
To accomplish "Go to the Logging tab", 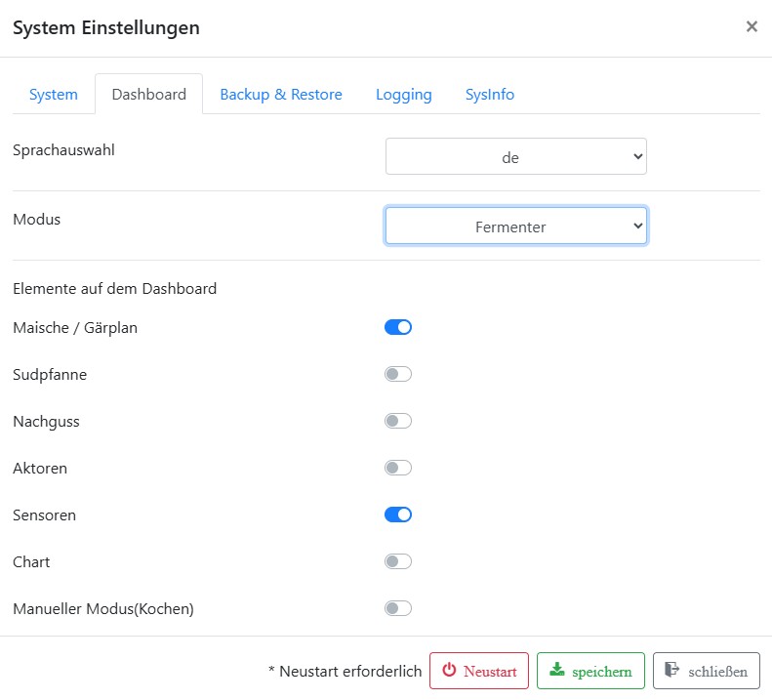I will coord(403,95).
